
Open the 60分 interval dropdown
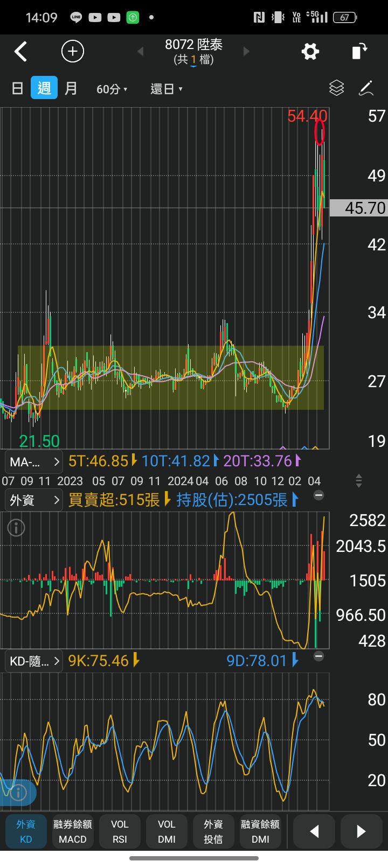112,89
